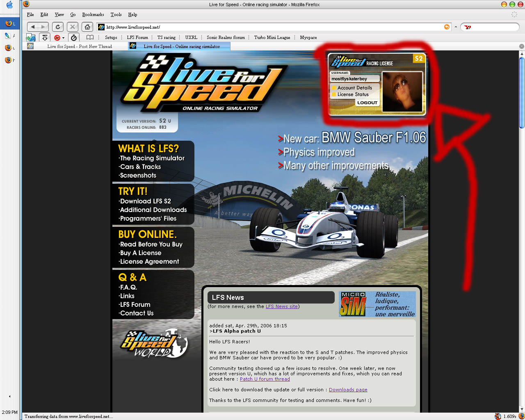This screenshot has width=525, height=420.
Task: Go back with the Back arrow button
Action: click(33, 27)
